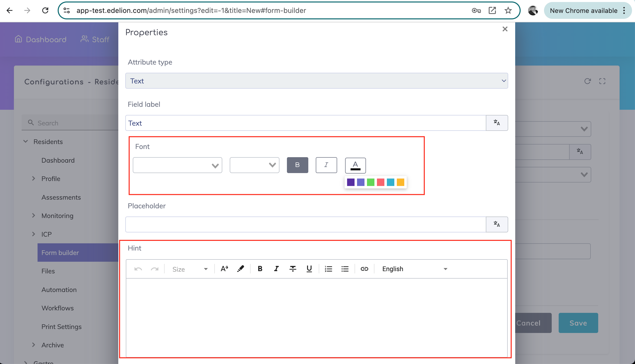
Task: Click the Placeholder input field
Action: [x=305, y=224]
